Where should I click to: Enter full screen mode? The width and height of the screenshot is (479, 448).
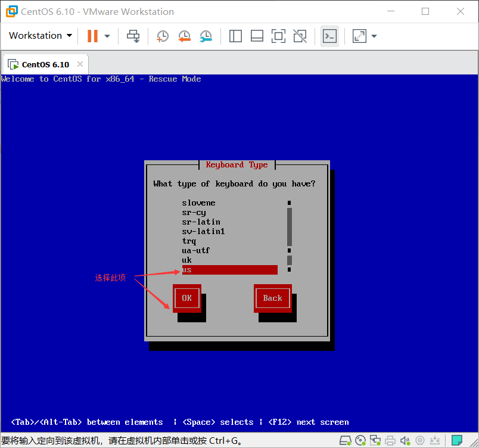(x=278, y=36)
